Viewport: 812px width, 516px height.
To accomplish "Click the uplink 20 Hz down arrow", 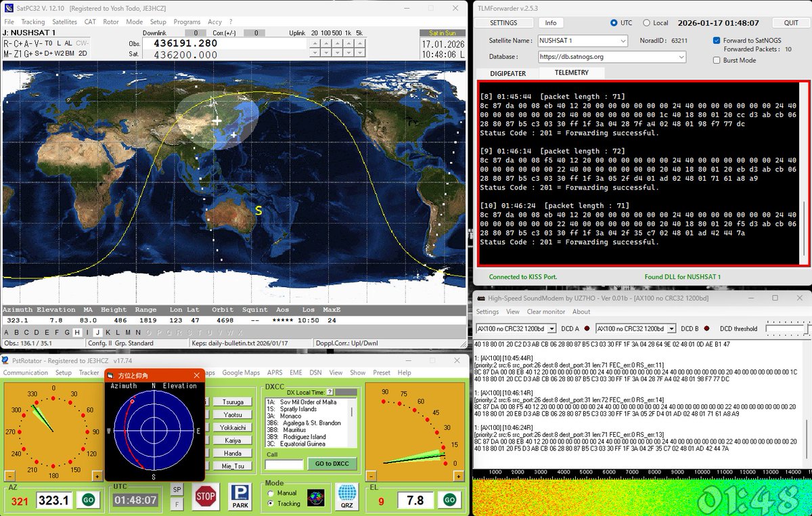I will 315,54.
